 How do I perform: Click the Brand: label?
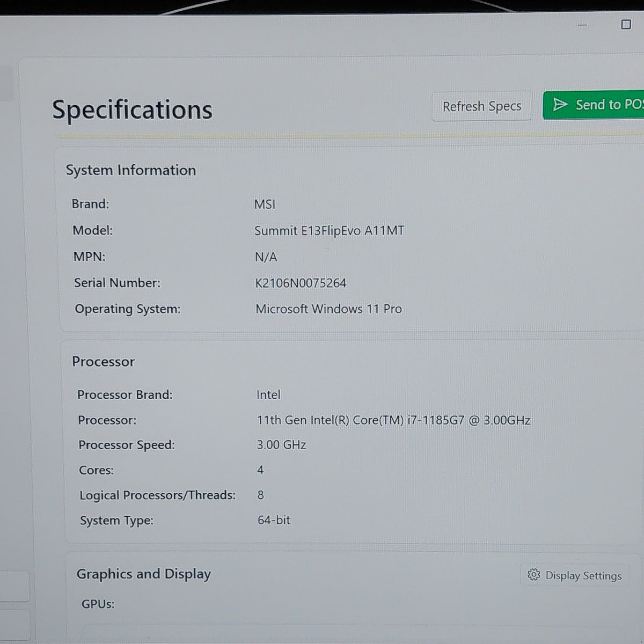90,204
